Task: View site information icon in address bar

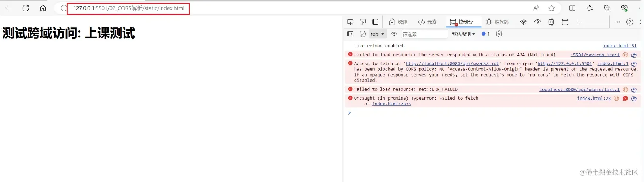Action: click(x=64, y=8)
